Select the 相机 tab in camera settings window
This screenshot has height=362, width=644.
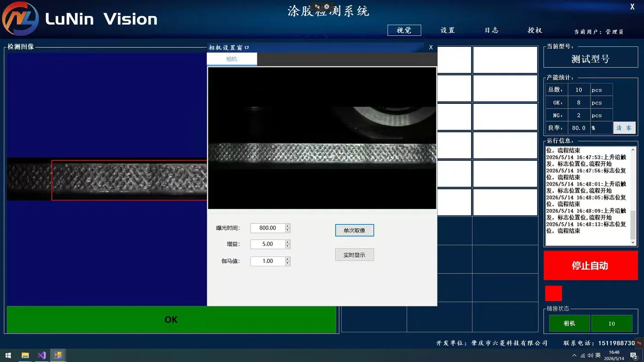[232, 59]
